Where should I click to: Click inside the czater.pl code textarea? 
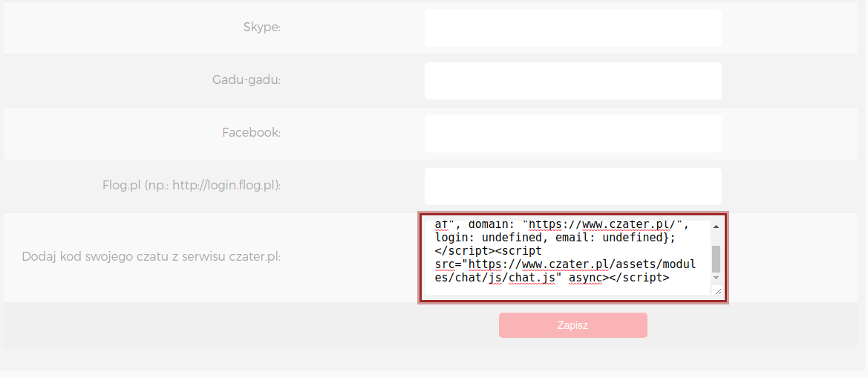567,258
